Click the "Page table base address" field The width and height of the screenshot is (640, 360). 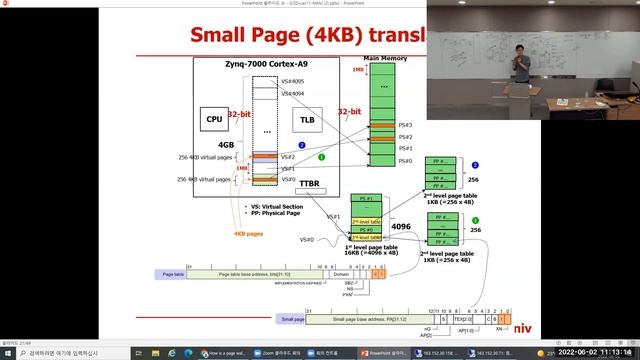click(x=254, y=274)
